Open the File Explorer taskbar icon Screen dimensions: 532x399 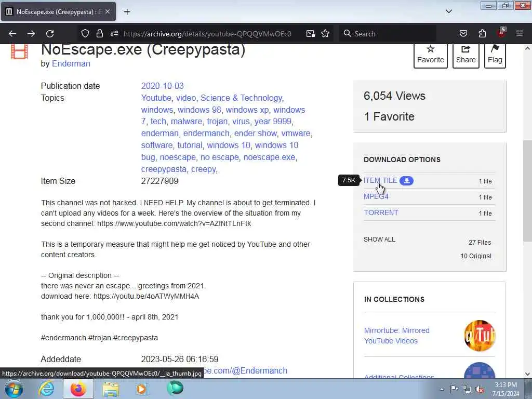111,389
